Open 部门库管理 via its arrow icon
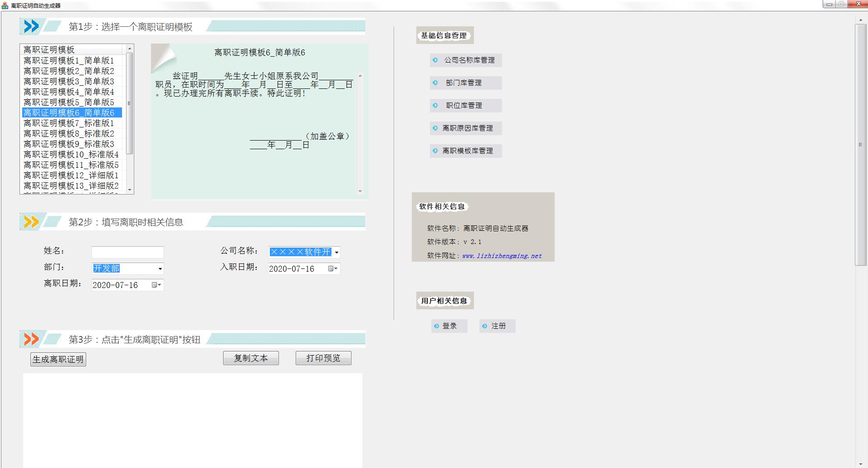The image size is (868, 468). pyautogui.click(x=435, y=83)
